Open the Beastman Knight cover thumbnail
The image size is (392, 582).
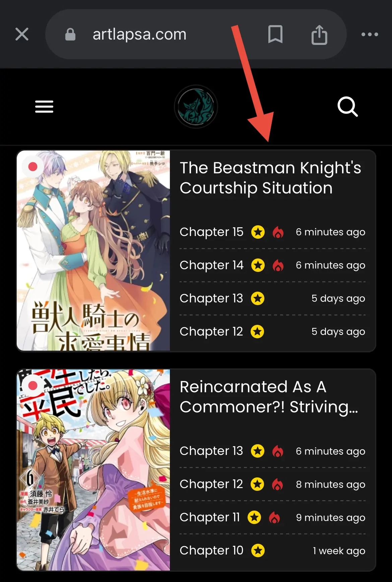[93, 250]
